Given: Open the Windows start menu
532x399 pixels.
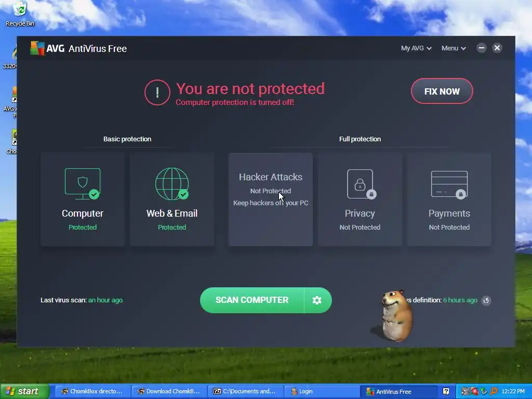Looking at the screenshot, I should coord(24,391).
